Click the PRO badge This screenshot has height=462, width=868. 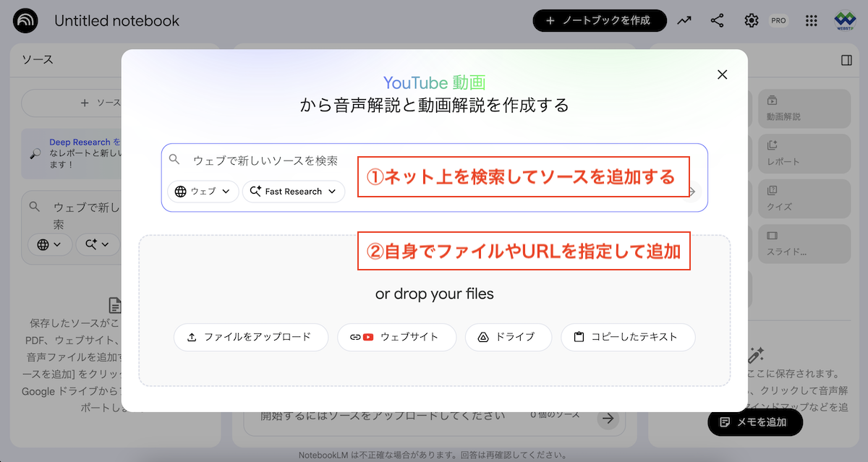click(x=778, y=21)
